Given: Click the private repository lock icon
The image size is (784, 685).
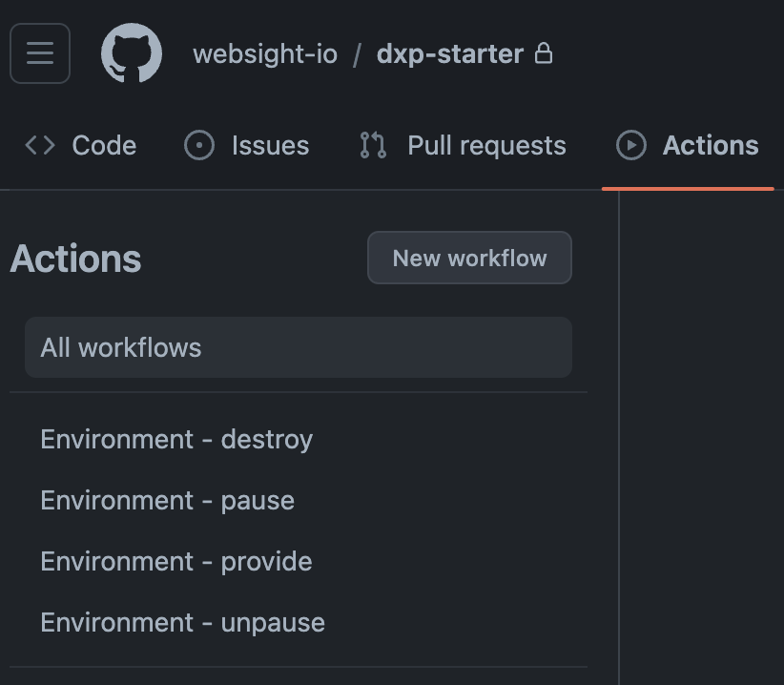Looking at the screenshot, I should tap(544, 53).
